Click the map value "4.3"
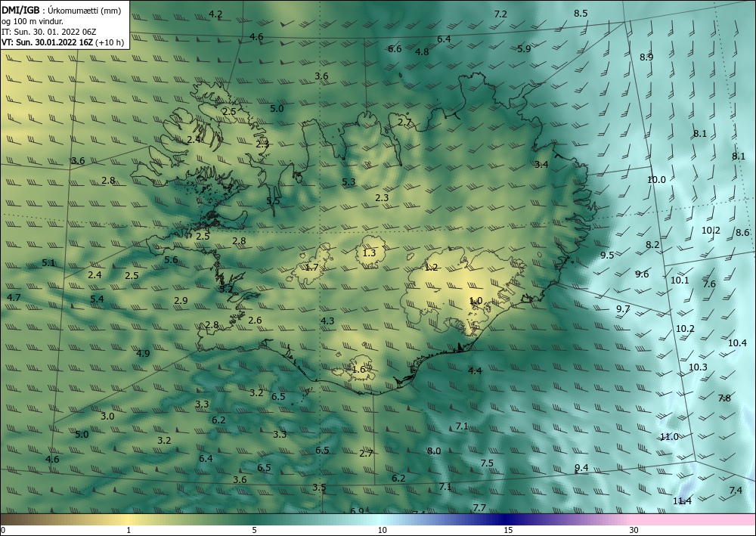756x536 pixels. point(327,321)
